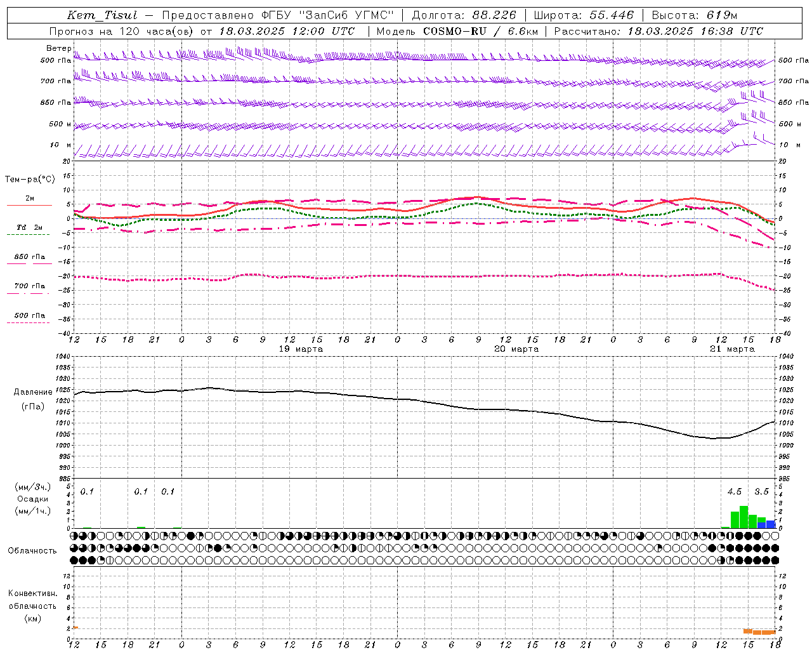Click the precipitation total "3.5"
812x650 pixels.
click(761, 492)
